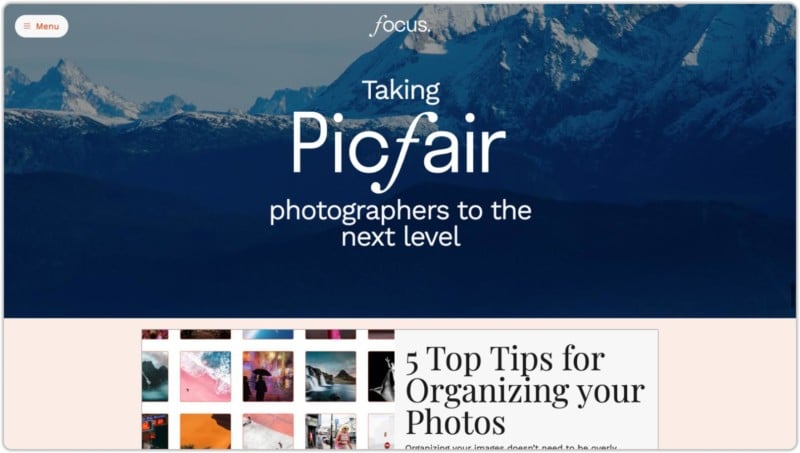Click the waterfall landscape thumbnail
The height and width of the screenshot is (453, 800).
(x=331, y=376)
